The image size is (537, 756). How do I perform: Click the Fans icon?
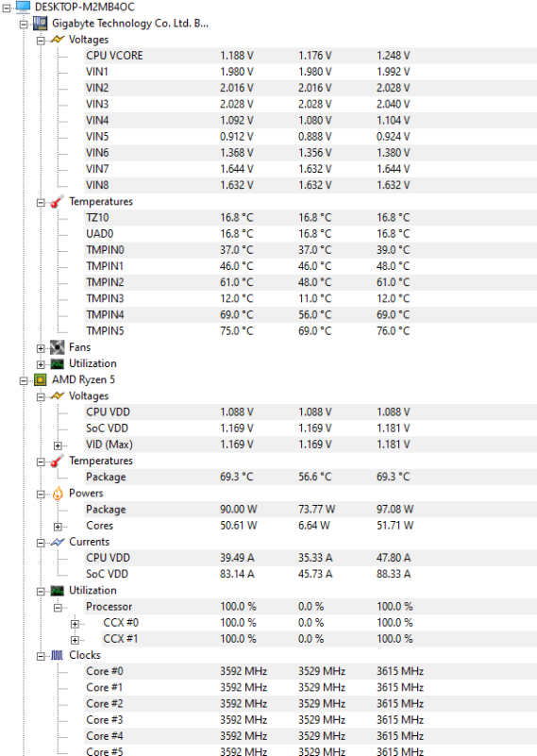point(57,347)
